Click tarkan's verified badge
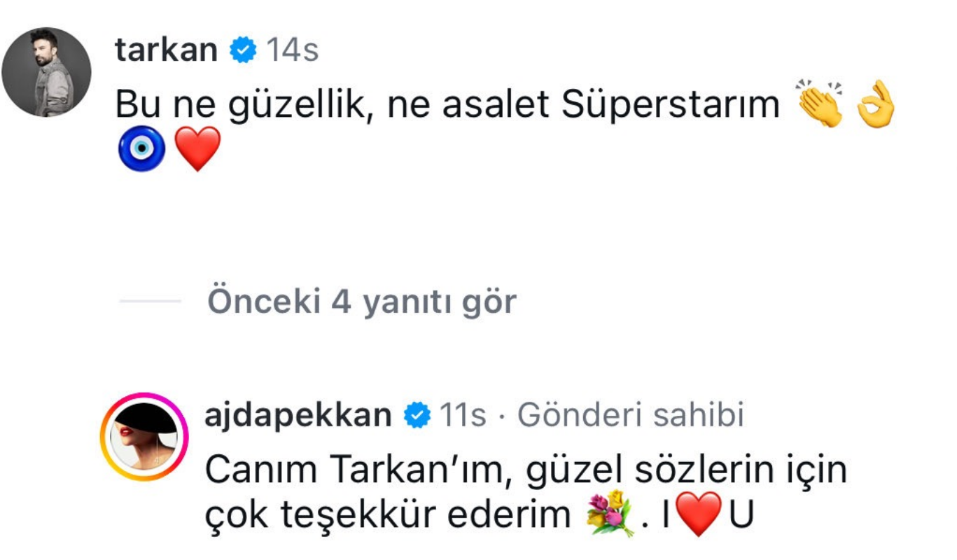Screen dimensions: 957x560 click(243, 50)
